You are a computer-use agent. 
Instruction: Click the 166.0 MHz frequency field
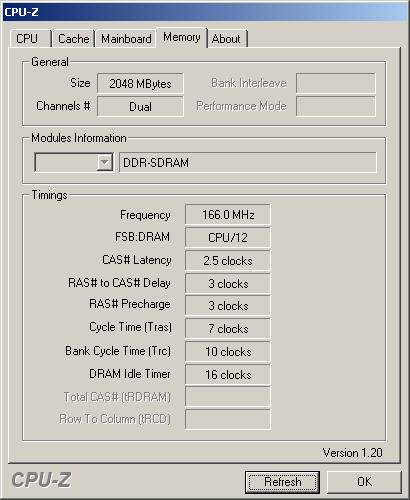point(228,215)
